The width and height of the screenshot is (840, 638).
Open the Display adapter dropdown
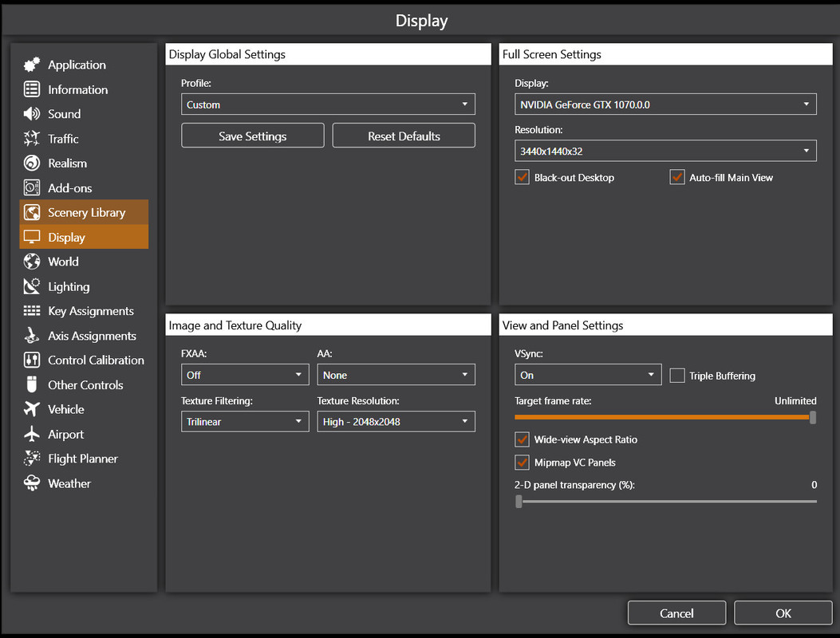665,104
